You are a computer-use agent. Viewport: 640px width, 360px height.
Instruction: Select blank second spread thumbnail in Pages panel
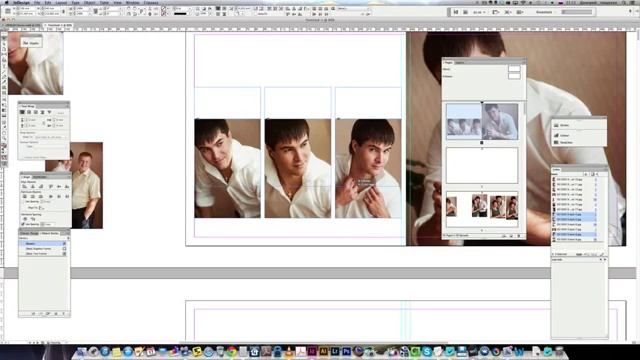(482, 166)
